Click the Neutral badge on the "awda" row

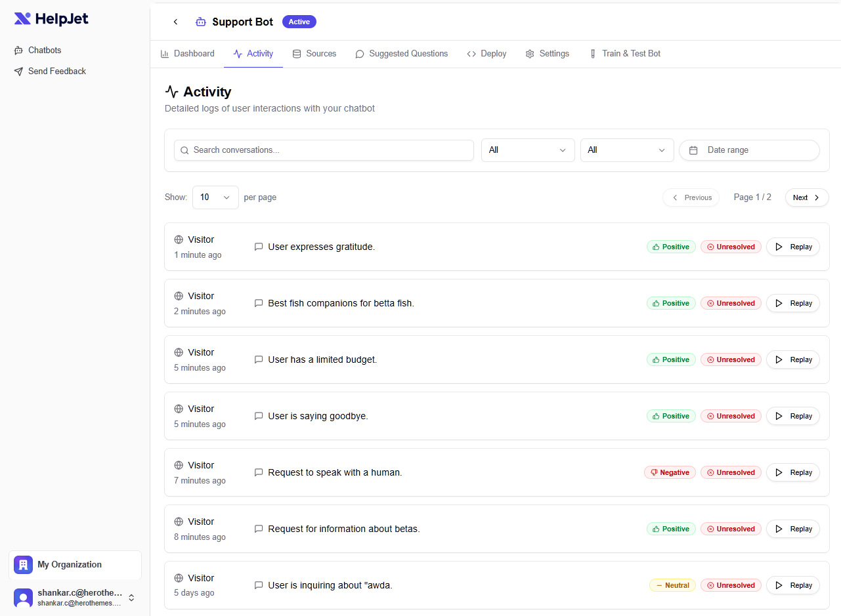coord(672,585)
